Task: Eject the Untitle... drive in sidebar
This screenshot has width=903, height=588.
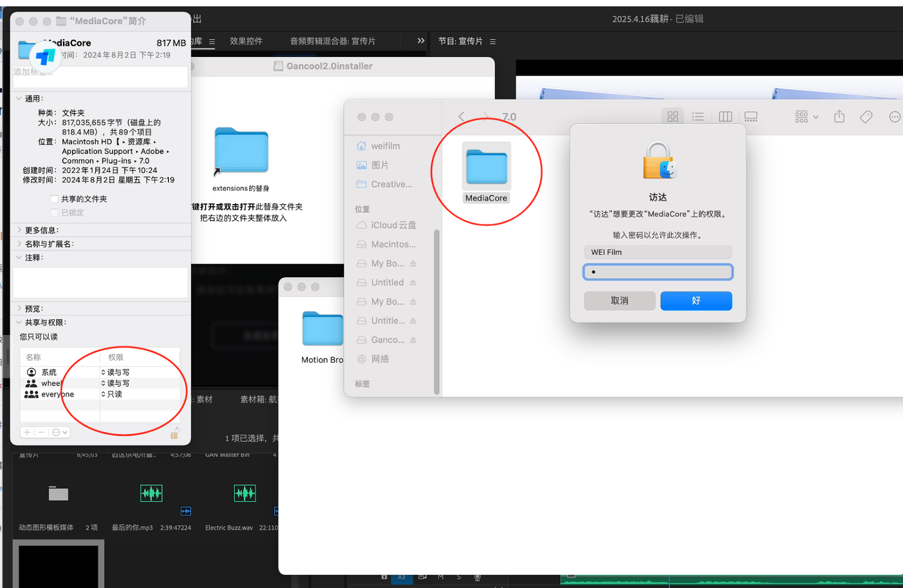Action: [x=413, y=321]
